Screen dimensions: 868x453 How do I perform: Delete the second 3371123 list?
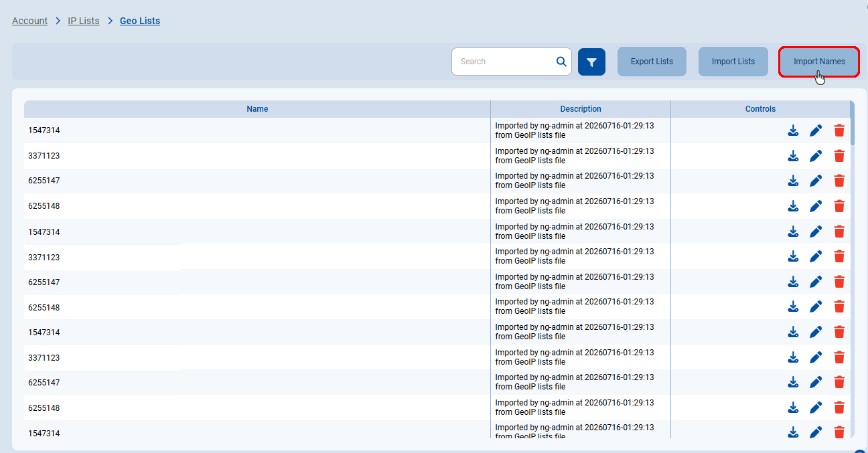tap(839, 256)
